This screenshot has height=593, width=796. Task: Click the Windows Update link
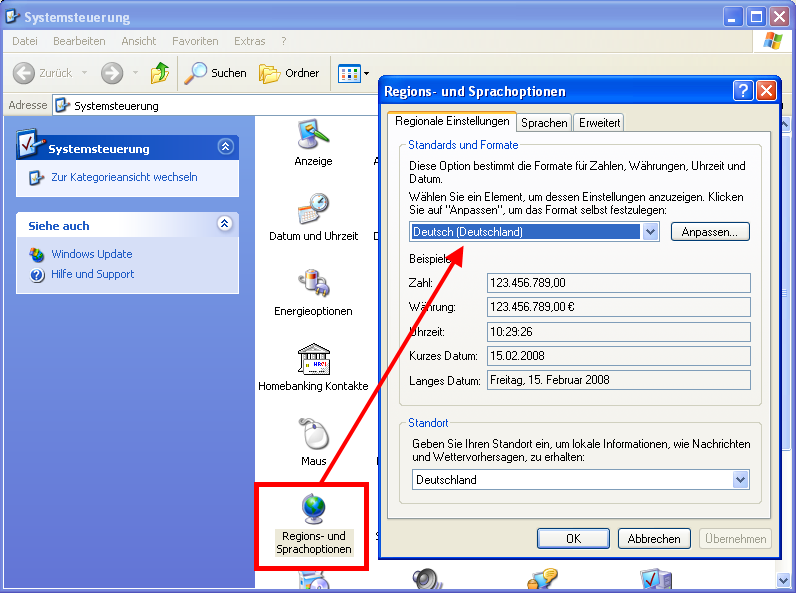click(91, 254)
